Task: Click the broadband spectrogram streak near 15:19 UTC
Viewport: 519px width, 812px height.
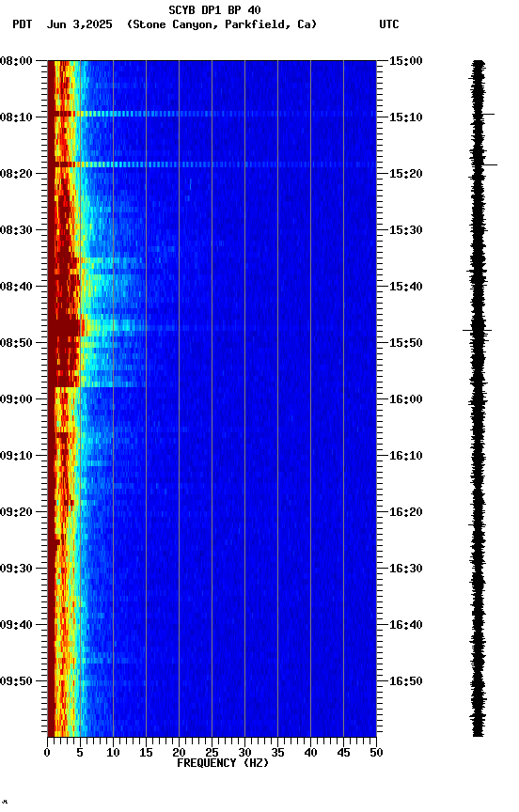Action: tap(212, 164)
